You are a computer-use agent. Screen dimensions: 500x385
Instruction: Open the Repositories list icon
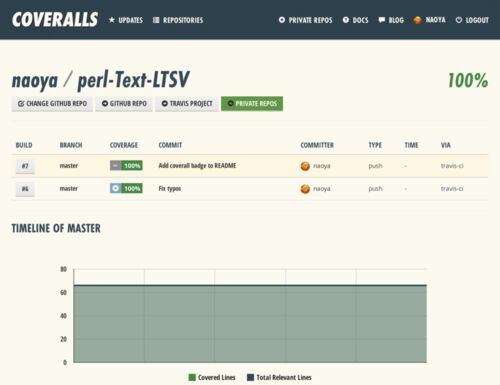point(156,20)
